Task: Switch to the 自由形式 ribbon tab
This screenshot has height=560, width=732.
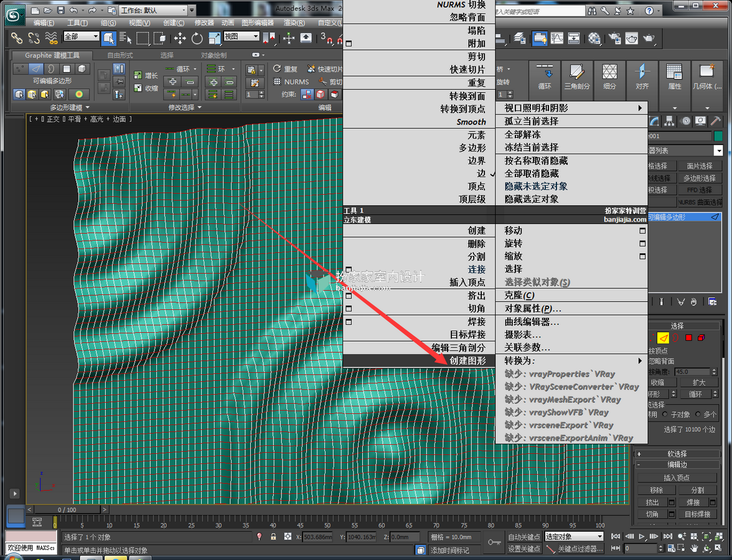Action: click(x=120, y=55)
